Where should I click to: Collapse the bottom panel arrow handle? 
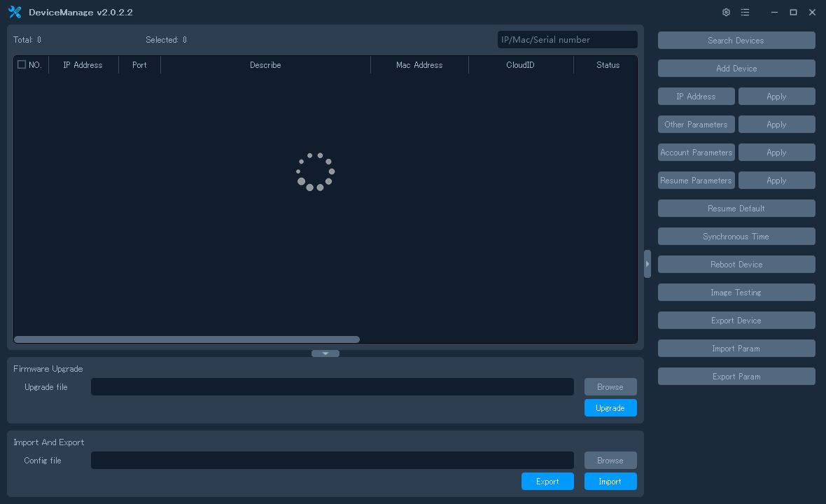tap(325, 353)
